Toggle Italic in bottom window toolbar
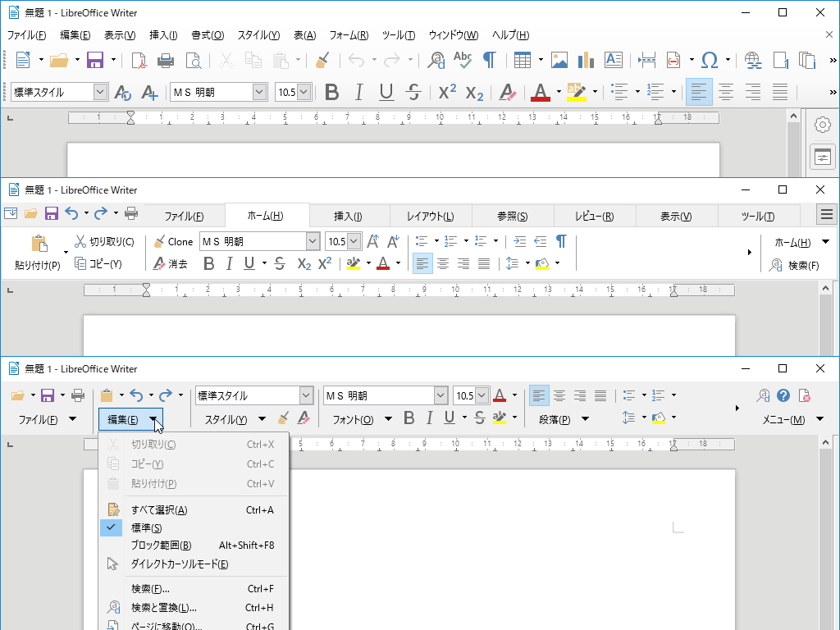 [429, 418]
